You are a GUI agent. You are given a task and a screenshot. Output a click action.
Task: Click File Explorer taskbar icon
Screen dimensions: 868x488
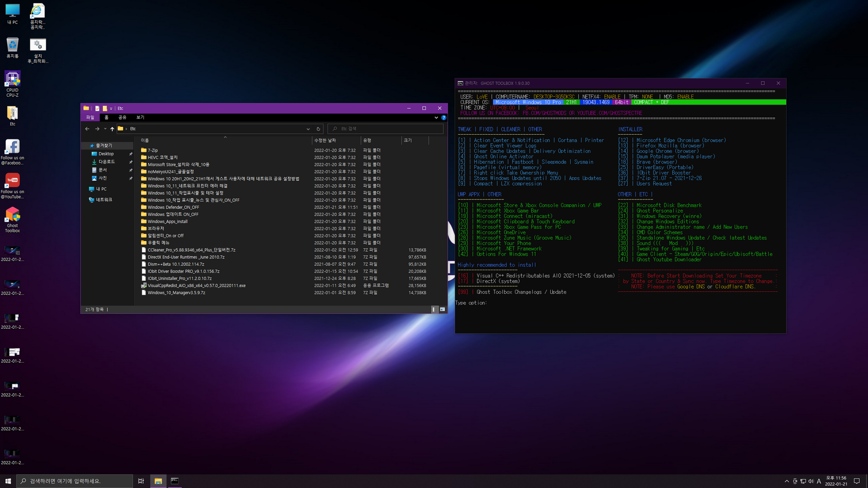coord(158,481)
